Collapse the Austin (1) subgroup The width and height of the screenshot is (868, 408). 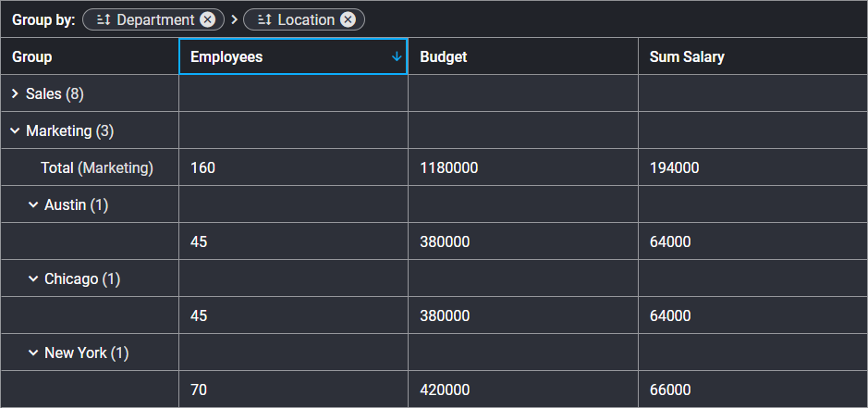(33, 205)
